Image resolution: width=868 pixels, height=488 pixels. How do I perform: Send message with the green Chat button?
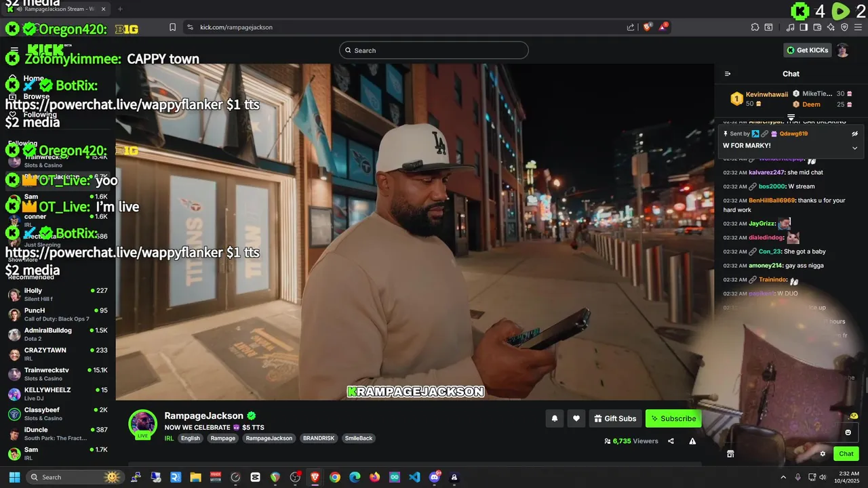point(846,454)
